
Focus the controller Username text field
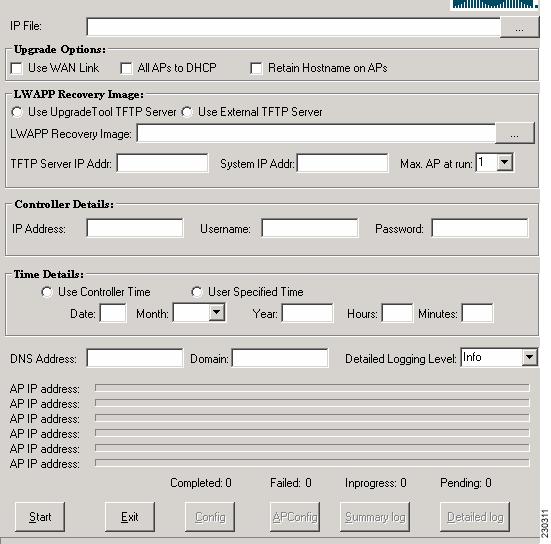(x=310, y=228)
